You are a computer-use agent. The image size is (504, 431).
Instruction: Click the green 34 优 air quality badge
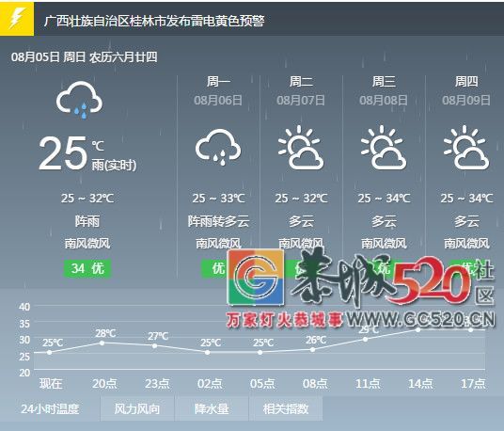[87, 268]
